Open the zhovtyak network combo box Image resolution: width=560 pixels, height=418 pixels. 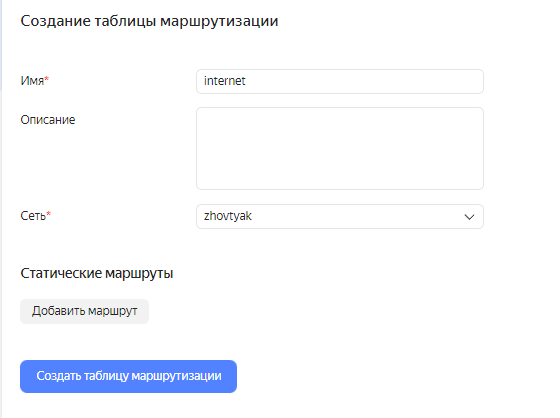pos(340,217)
